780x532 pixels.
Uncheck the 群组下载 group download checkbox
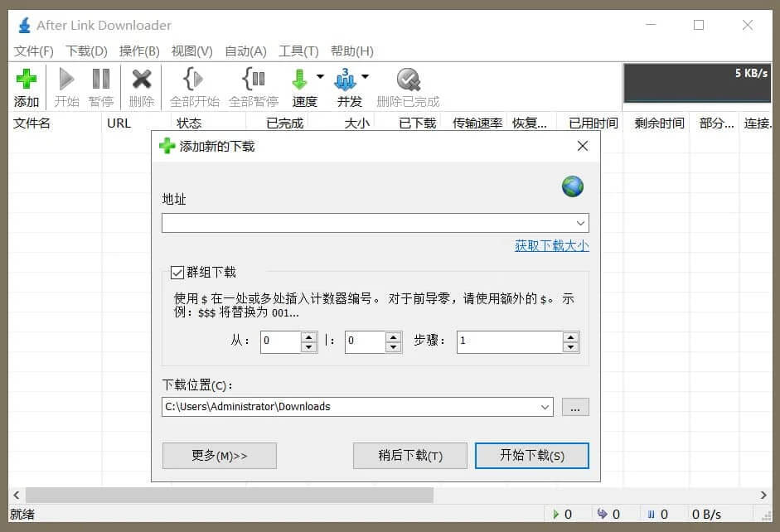pyautogui.click(x=177, y=273)
